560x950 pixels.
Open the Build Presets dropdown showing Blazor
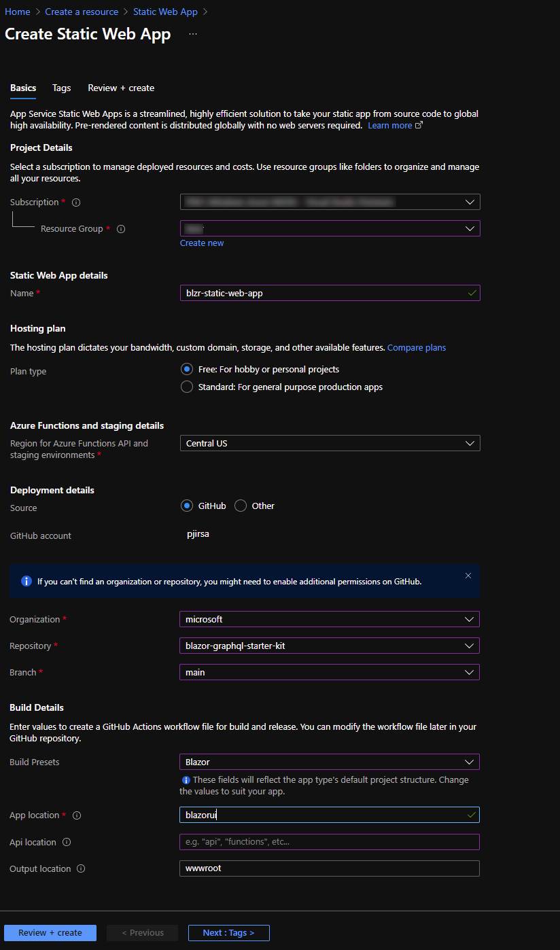coord(330,762)
